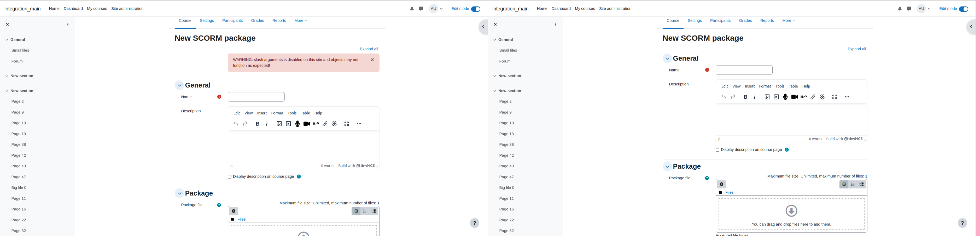
Task: Open Files folder link in right pane picker
Action: pyautogui.click(x=729, y=193)
